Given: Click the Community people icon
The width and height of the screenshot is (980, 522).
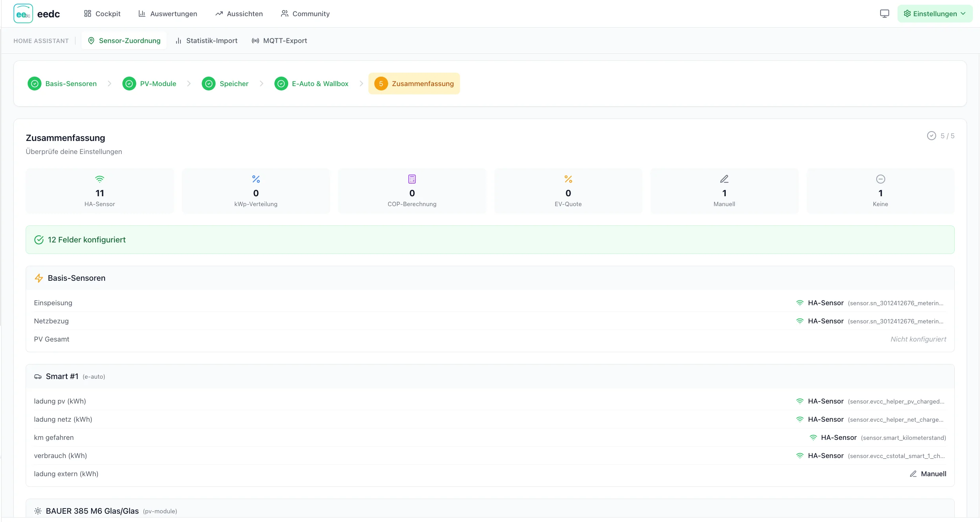Looking at the screenshot, I should (x=284, y=13).
